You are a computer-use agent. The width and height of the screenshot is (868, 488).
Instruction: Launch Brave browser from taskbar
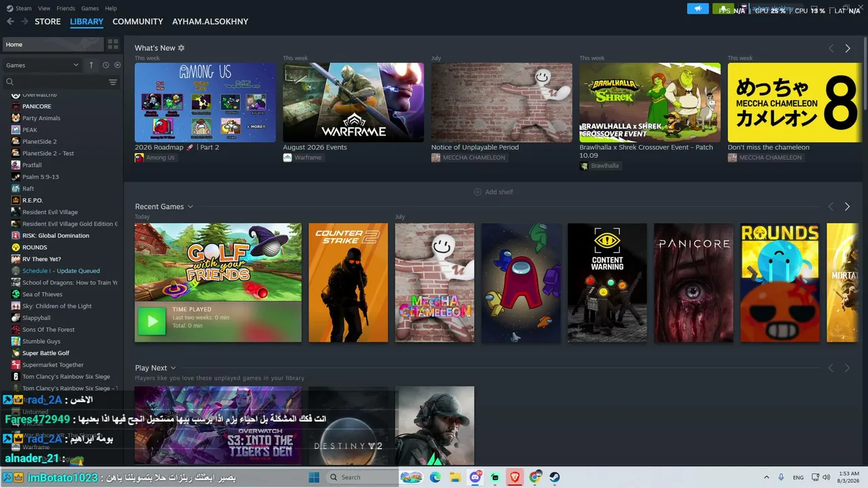(515, 477)
